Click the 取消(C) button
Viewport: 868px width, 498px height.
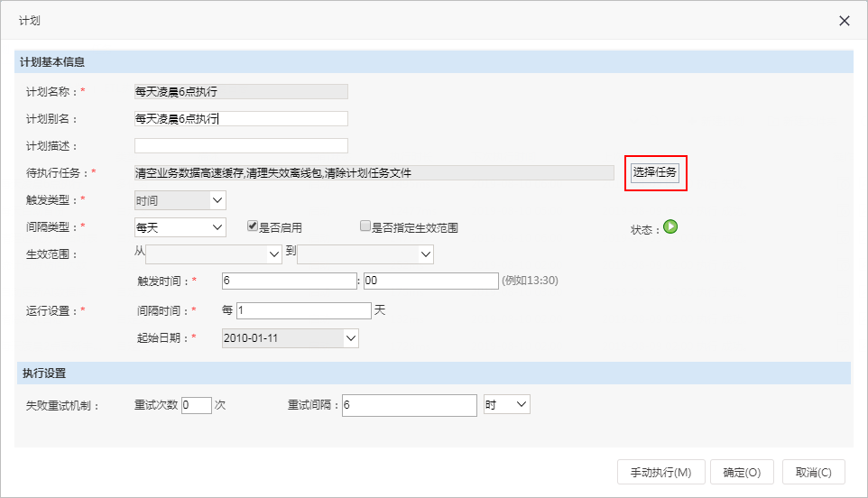[814, 472]
